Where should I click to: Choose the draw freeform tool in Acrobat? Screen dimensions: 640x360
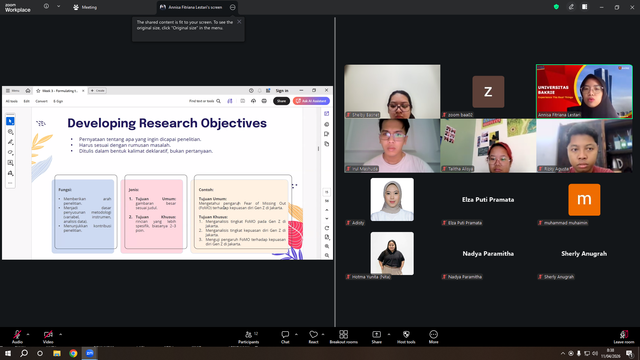point(11,152)
